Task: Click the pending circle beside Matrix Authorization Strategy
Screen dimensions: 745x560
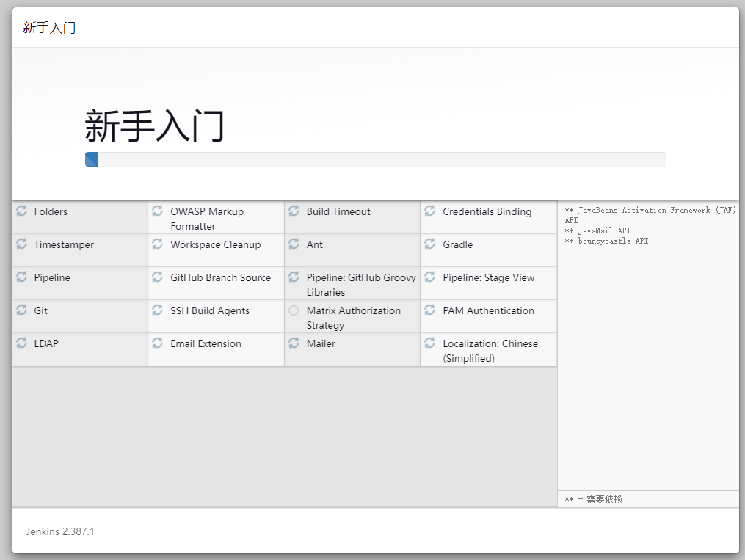Action: pyautogui.click(x=294, y=310)
